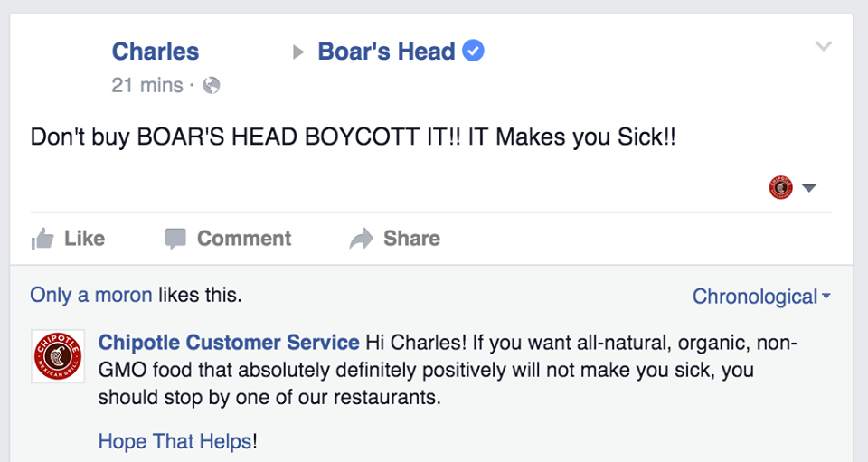Click the Comment button label
The image size is (868, 462).
[x=244, y=239]
